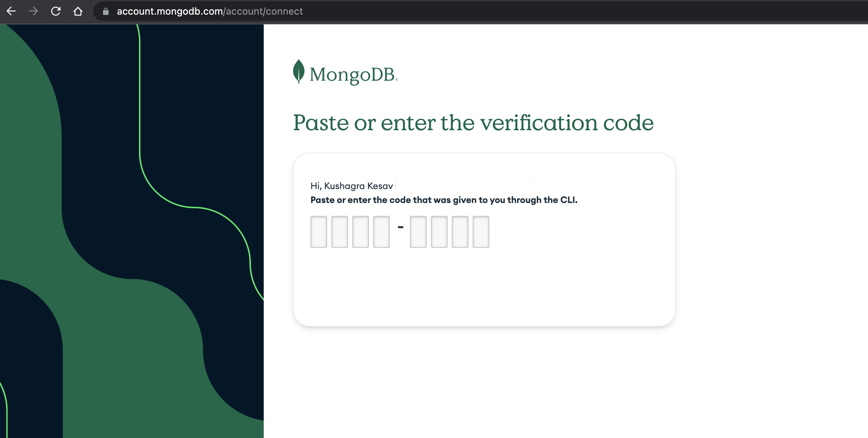The height and width of the screenshot is (438, 868).
Task: Focus the third verification code box
Action: pos(360,232)
